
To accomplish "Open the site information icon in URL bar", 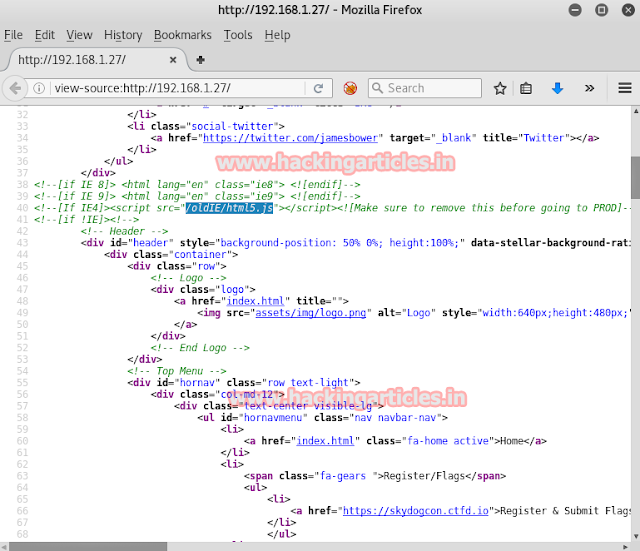I will pos(39,88).
